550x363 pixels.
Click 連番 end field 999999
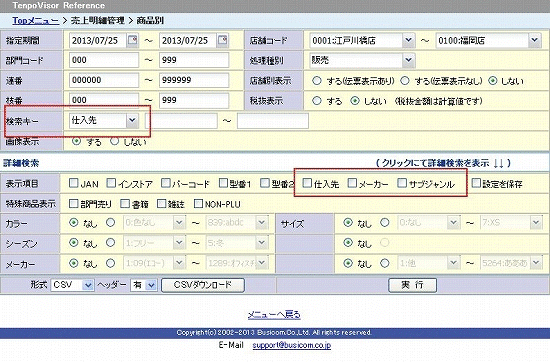pyautogui.click(x=194, y=80)
